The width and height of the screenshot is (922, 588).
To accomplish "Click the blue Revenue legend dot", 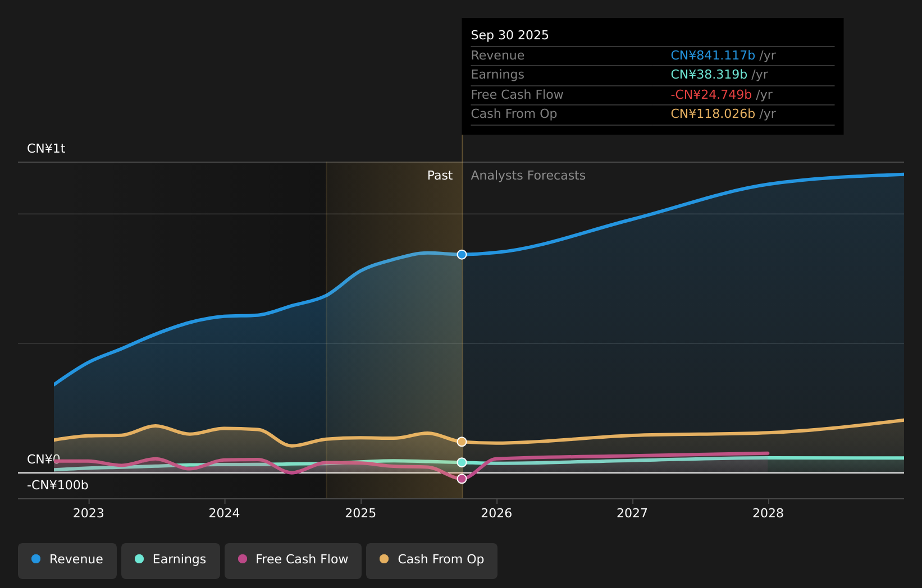I will pos(36,559).
